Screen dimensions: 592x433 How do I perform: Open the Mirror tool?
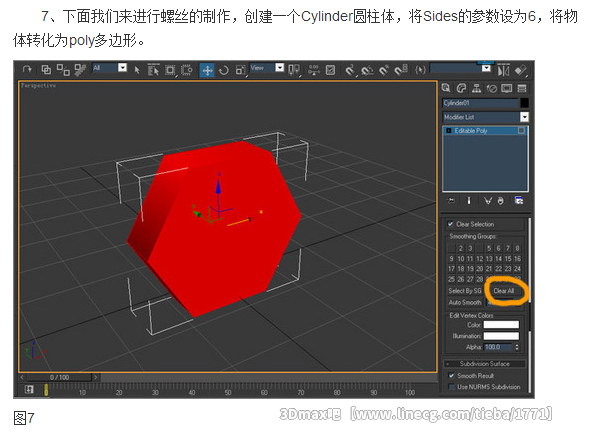[x=503, y=70]
